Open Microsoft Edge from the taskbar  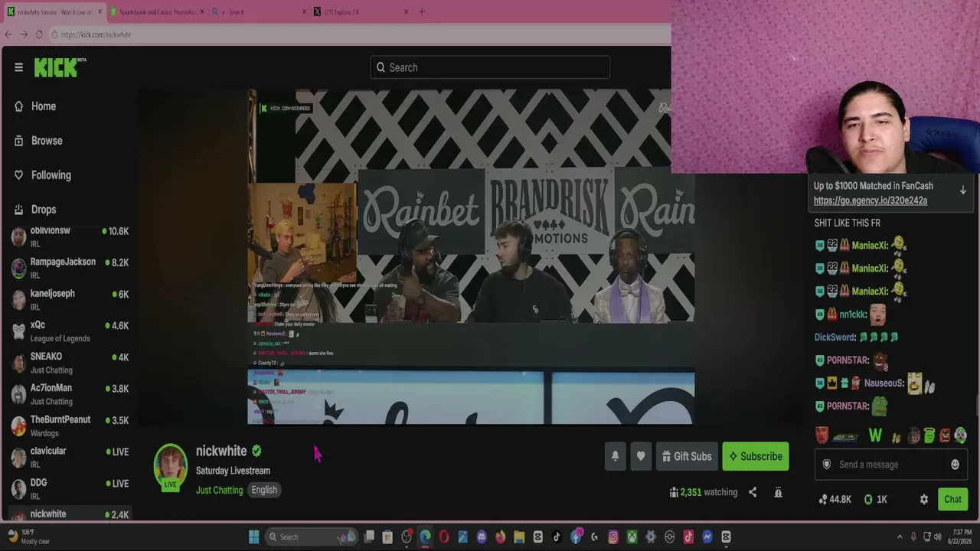coord(425,536)
